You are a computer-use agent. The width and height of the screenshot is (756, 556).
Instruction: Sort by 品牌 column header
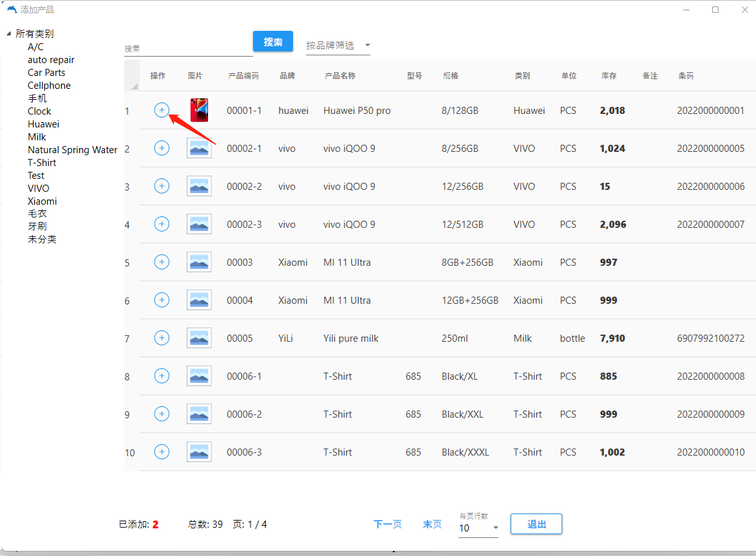[287, 76]
